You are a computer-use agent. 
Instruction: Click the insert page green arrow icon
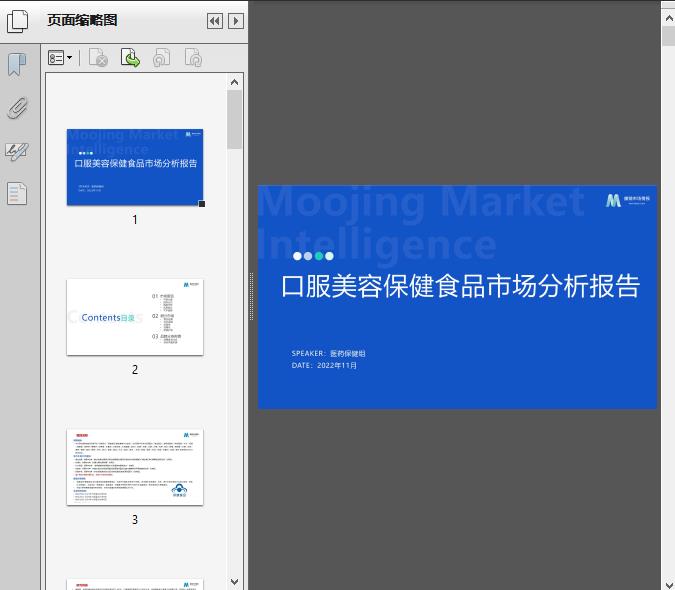130,58
